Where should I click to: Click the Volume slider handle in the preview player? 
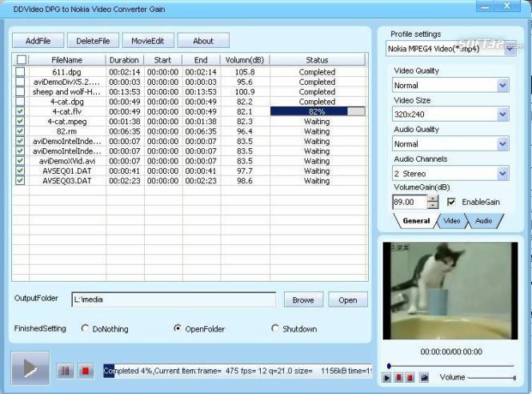click(514, 378)
